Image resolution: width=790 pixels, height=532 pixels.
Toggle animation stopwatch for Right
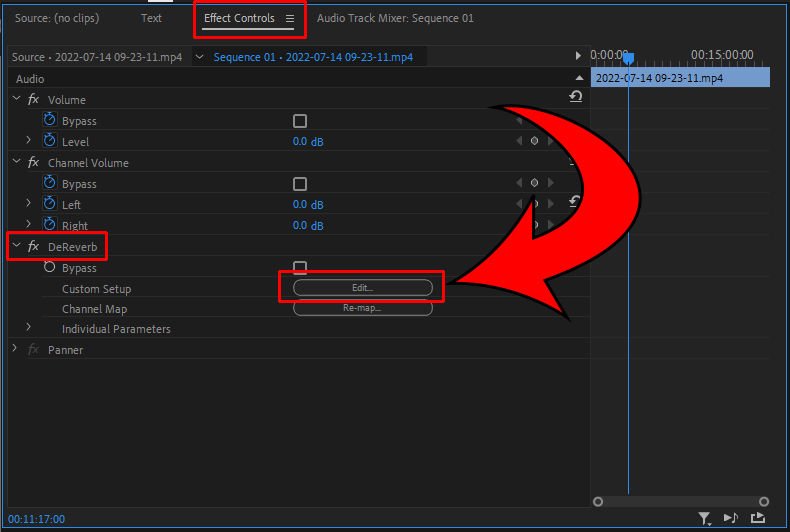49,224
